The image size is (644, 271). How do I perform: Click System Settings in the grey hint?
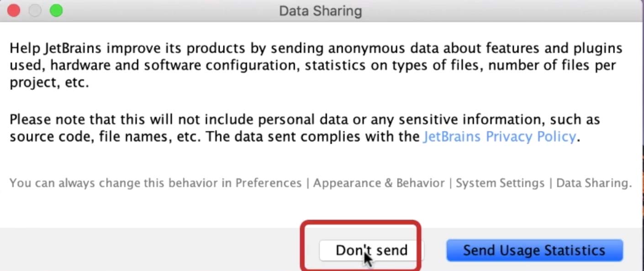point(500,183)
